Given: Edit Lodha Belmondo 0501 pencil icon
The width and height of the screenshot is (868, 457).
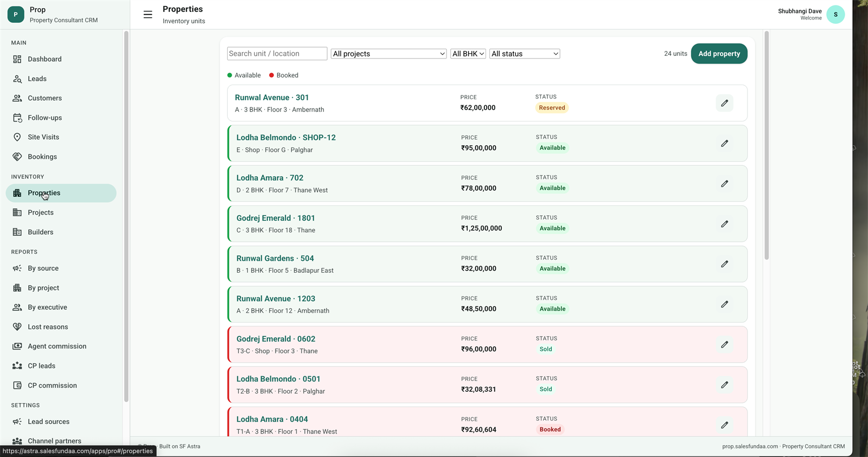Looking at the screenshot, I should (x=724, y=385).
